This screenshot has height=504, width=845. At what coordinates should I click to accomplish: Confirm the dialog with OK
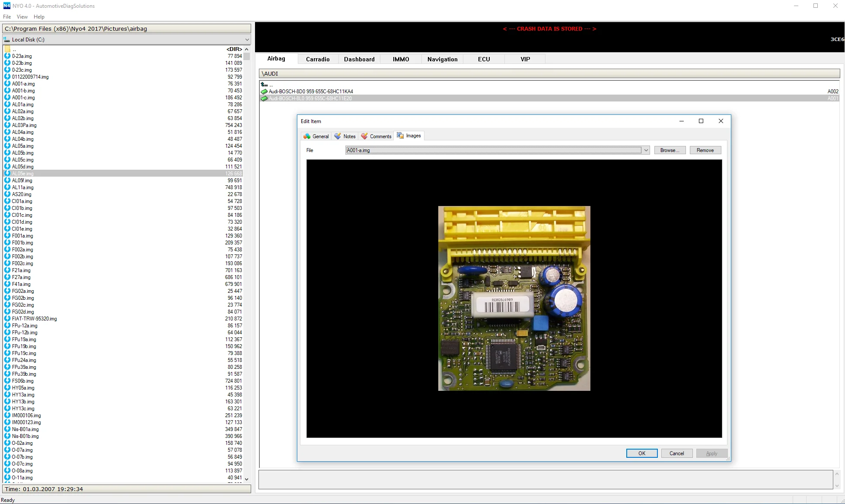[641, 453]
